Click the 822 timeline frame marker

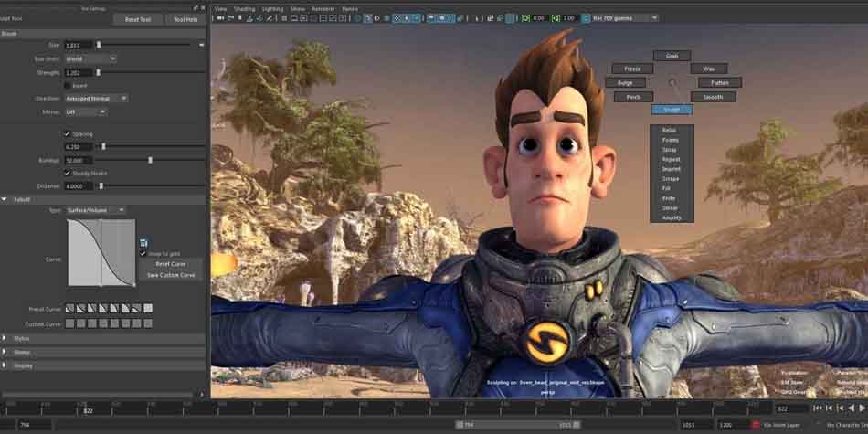point(88,411)
